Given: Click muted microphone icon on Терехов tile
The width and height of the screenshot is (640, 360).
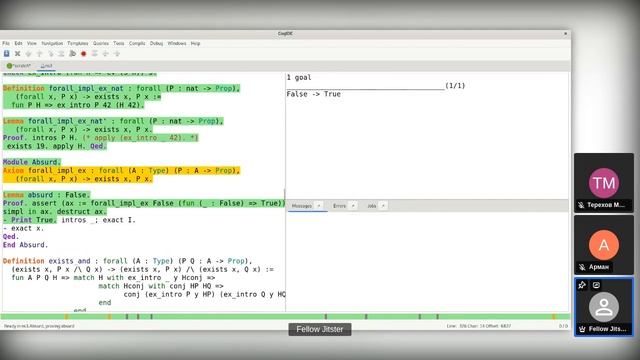Looking at the screenshot, I should pyautogui.click(x=581, y=205).
